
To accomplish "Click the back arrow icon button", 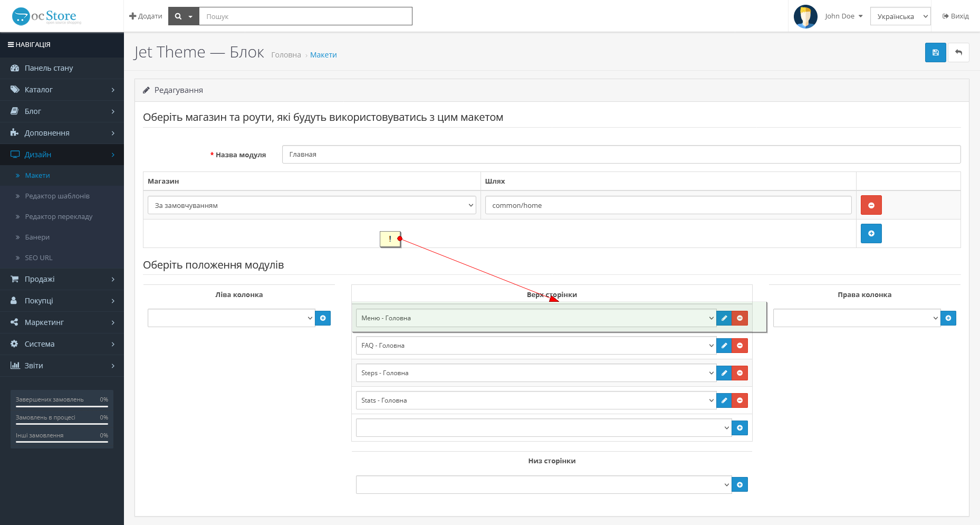I will coord(958,53).
